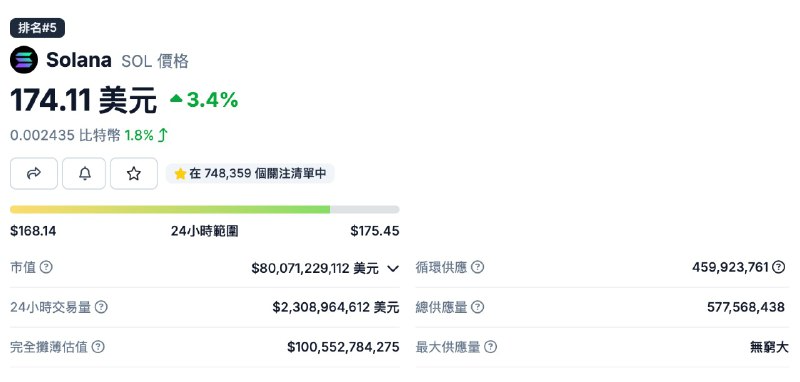This screenshot has width=800, height=382.
Task: Expand the market cap dropdown chevron
Action: (x=393, y=268)
